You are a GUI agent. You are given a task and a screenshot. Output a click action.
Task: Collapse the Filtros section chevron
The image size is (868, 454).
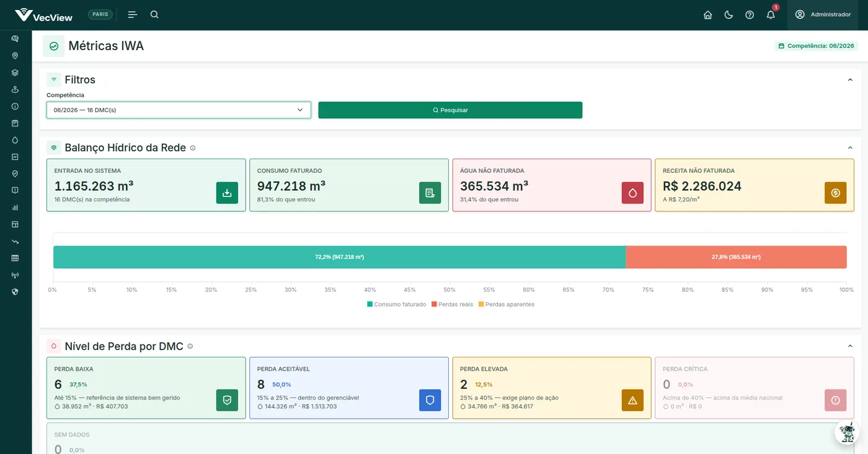[850, 80]
